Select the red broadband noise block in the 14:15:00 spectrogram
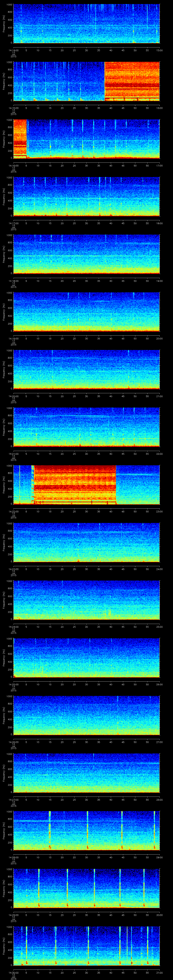This screenshot has height=980, width=173. [132, 81]
